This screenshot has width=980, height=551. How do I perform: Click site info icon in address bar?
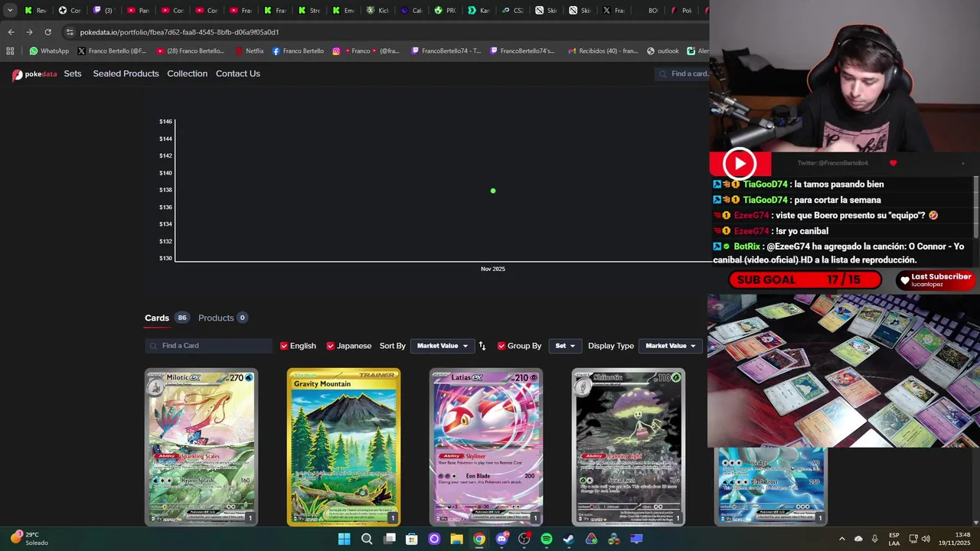(x=70, y=32)
